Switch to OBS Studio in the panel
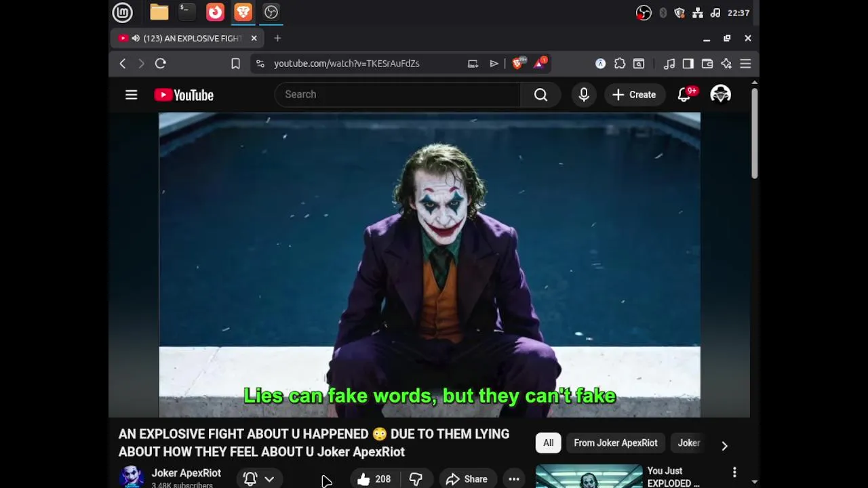This screenshot has width=868, height=488. [271, 12]
